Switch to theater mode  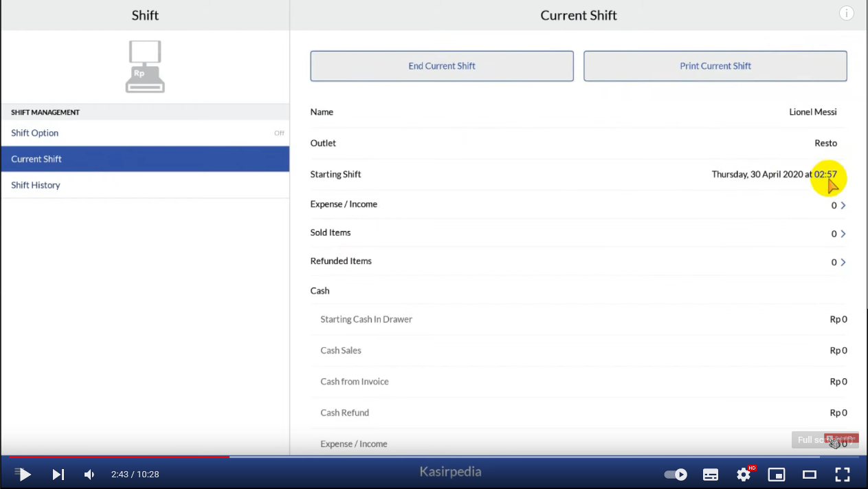click(810, 474)
